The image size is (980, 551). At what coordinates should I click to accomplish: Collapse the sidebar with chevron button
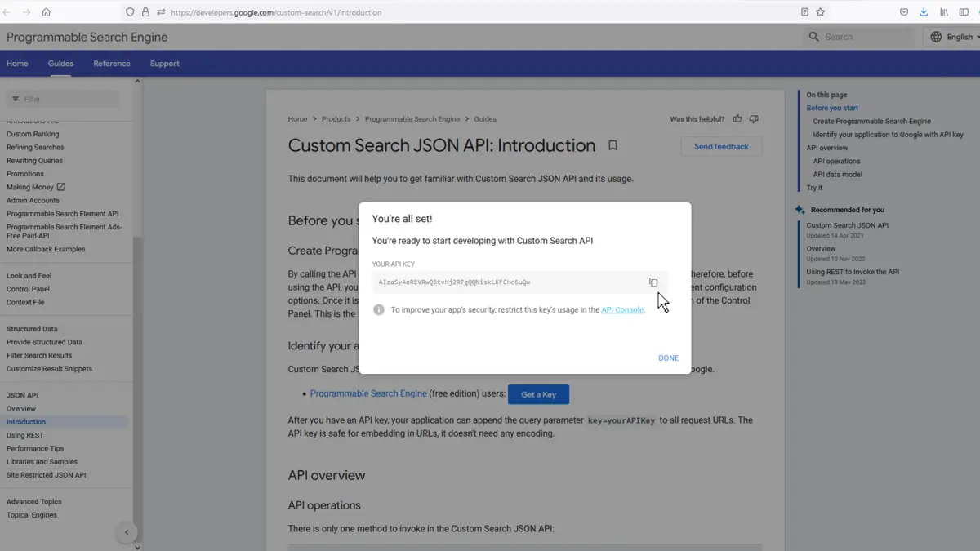[x=127, y=532]
